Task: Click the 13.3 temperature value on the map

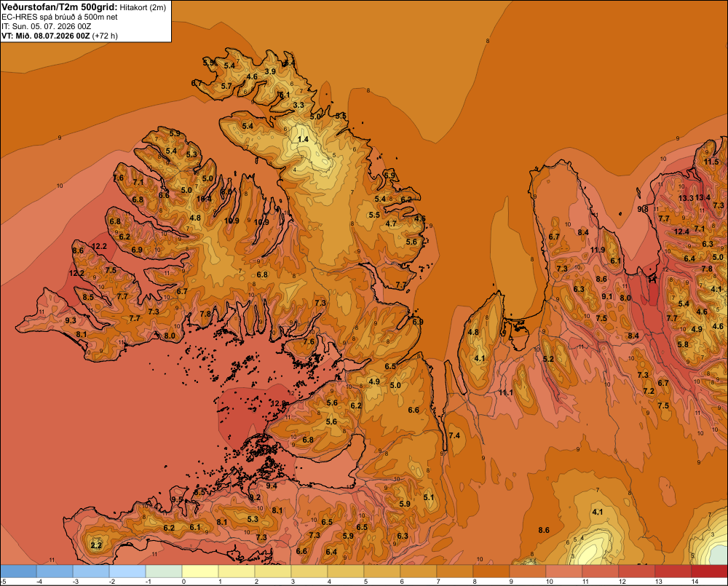Action: tap(686, 198)
